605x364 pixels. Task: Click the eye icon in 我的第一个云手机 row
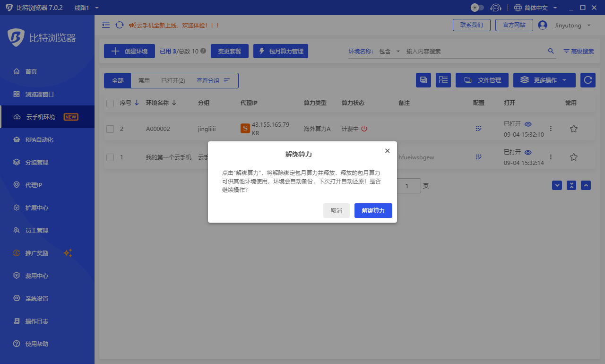click(x=528, y=152)
